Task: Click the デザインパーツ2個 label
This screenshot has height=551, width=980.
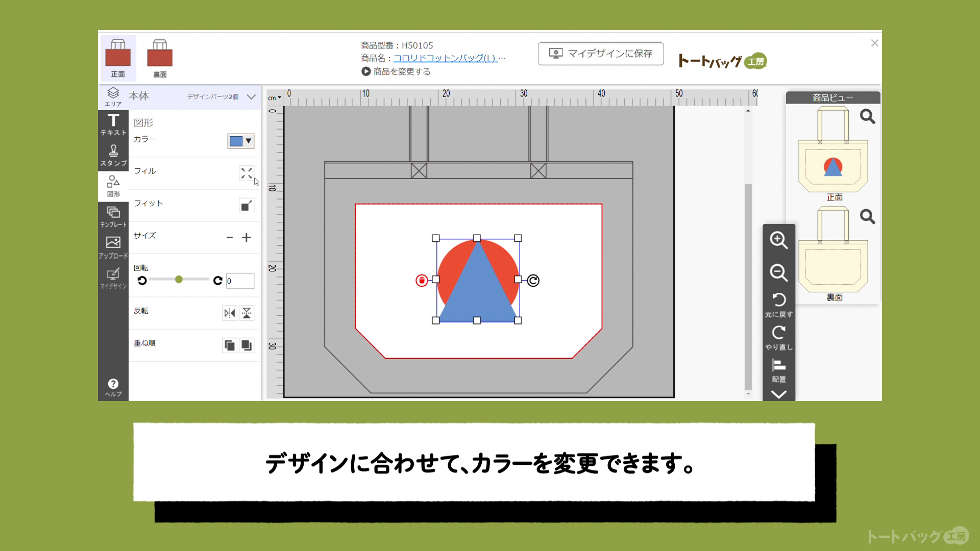Action: coord(212,97)
